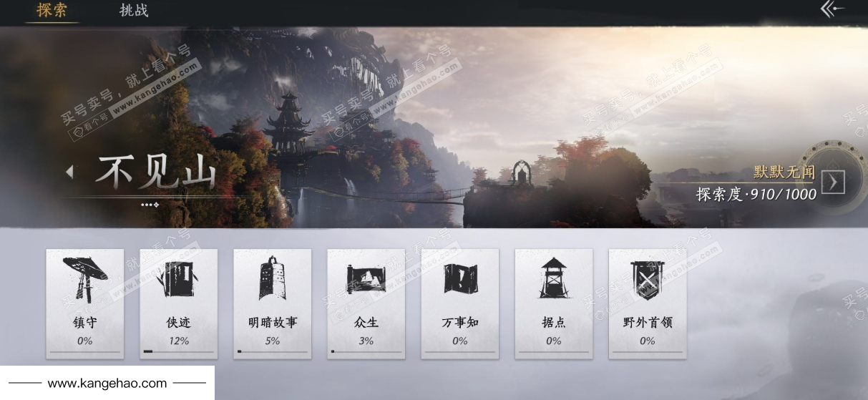Select the 侠迹 scroll icon
Image resolution: width=868 pixels, height=400 pixels.
178,279
